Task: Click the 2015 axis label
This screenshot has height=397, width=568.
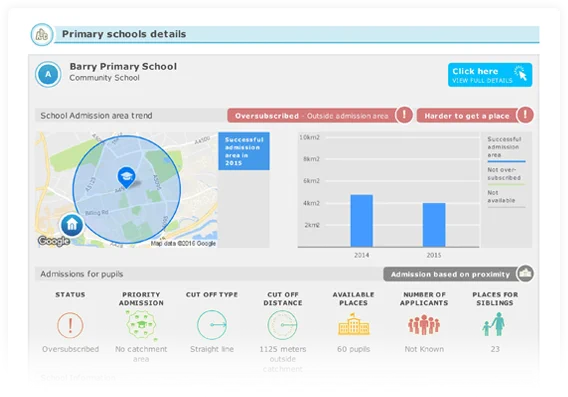Action: 434,255
